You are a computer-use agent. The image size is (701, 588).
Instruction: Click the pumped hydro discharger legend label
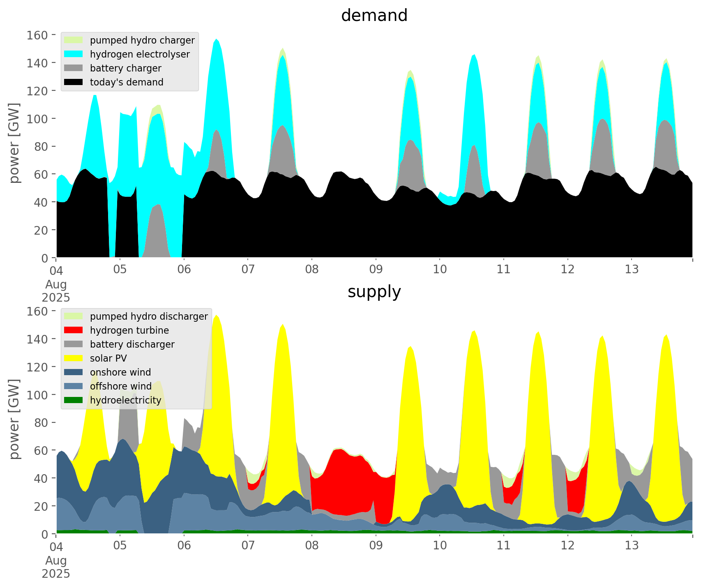click(x=149, y=316)
